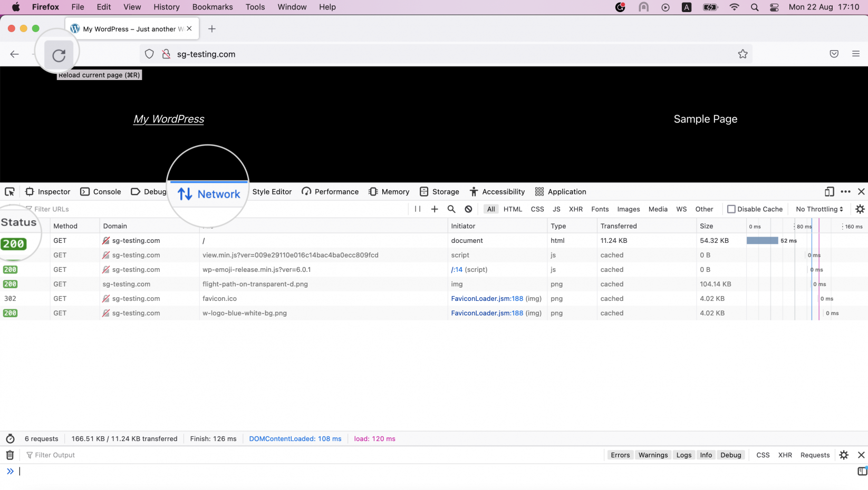Close the My WordPress tab
This screenshot has width=868, height=490.
[189, 29]
